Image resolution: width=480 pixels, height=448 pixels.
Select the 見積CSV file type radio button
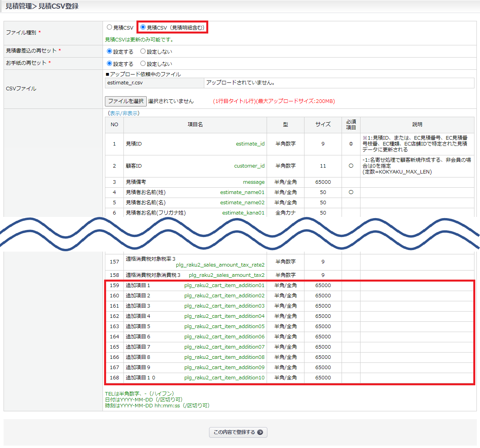click(110, 27)
